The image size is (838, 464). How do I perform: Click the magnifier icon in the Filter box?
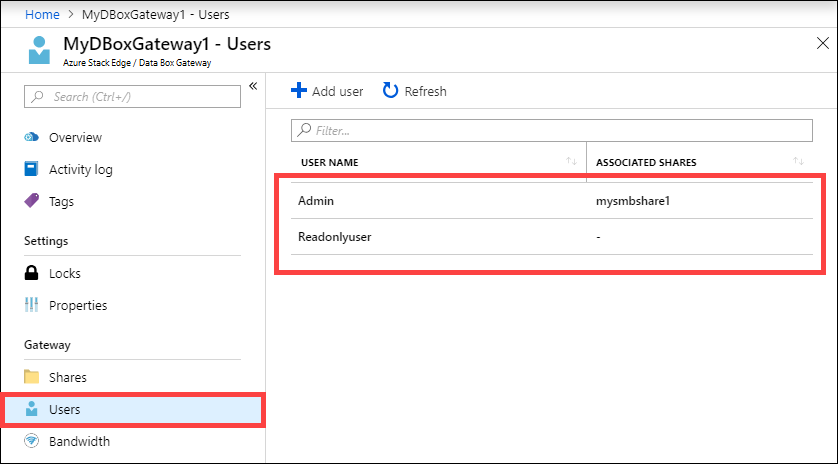coord(304,130)
